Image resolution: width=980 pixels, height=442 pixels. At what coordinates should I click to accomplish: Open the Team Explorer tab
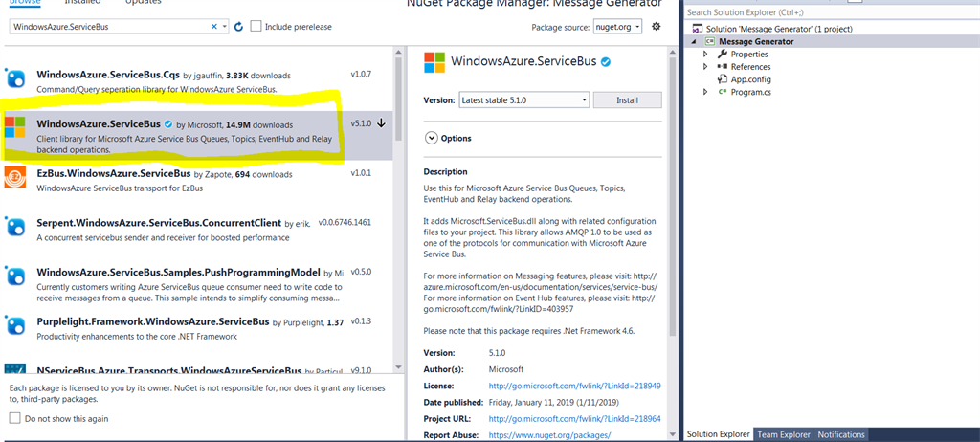(x=784, y=434)
